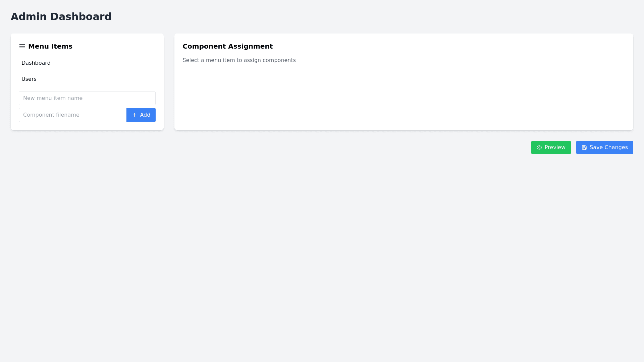This screenshot has height=362, width=644.
Task: Click the floppy disk save icon
Action: click(x=584, y=147)
